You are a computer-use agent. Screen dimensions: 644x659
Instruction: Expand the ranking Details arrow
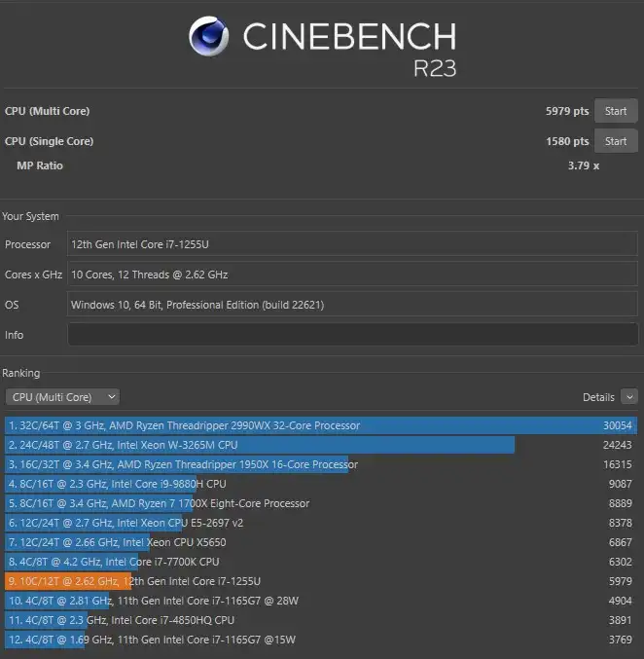[x=628, y=397]
